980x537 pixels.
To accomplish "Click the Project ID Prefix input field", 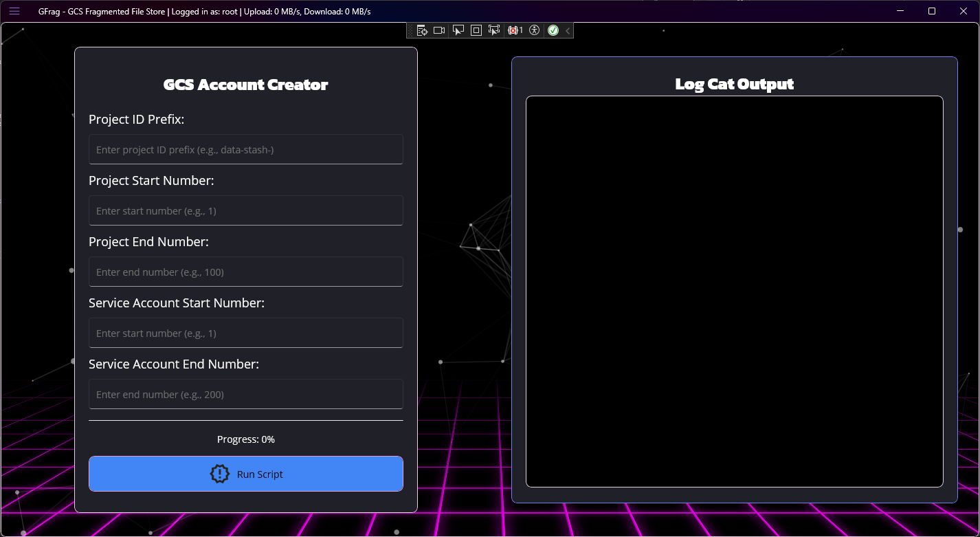I will pos(246,149).
